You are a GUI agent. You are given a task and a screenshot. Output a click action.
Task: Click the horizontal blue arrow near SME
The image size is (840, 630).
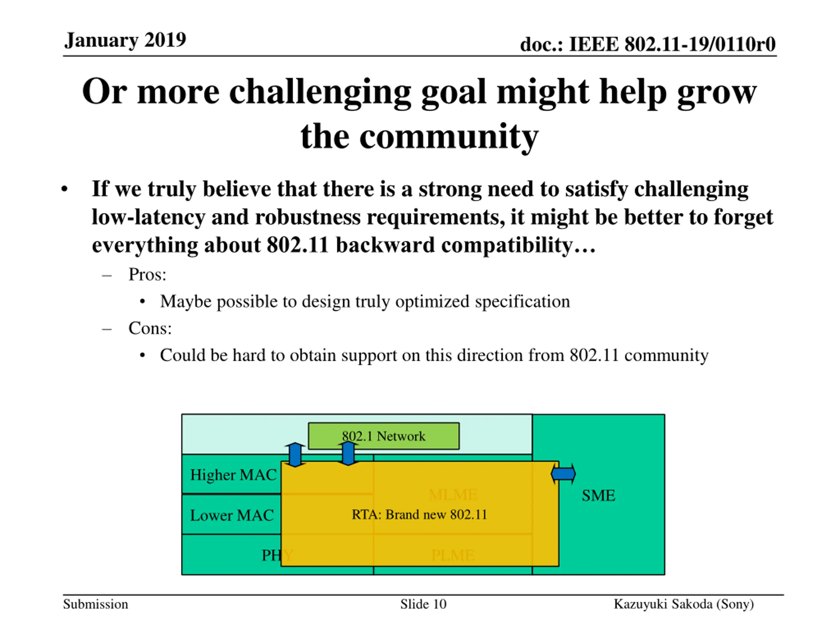(x=563, y=474)
